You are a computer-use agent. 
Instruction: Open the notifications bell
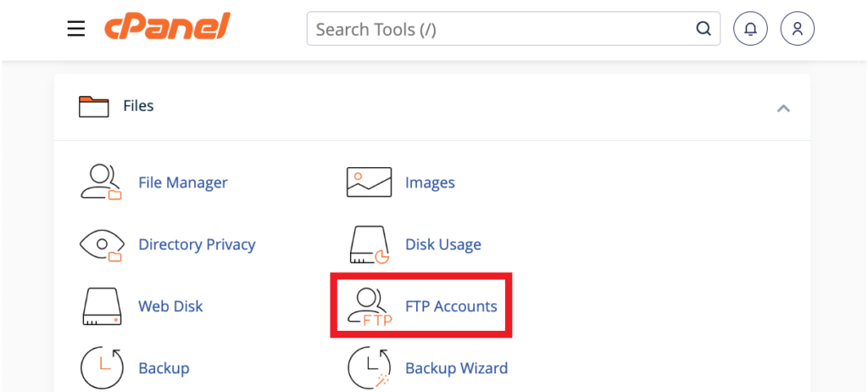pyautogui.click(x=751, y=28)
